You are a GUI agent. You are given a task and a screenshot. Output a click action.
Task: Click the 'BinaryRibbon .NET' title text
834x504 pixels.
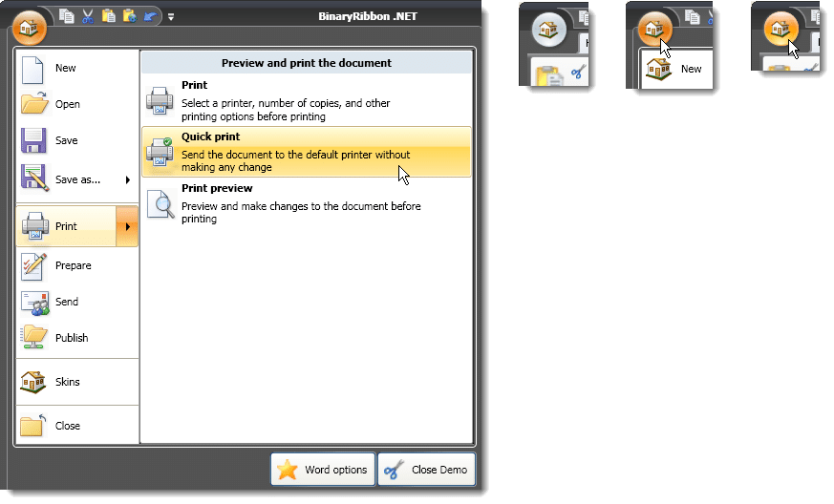click(x=368, y=16)
